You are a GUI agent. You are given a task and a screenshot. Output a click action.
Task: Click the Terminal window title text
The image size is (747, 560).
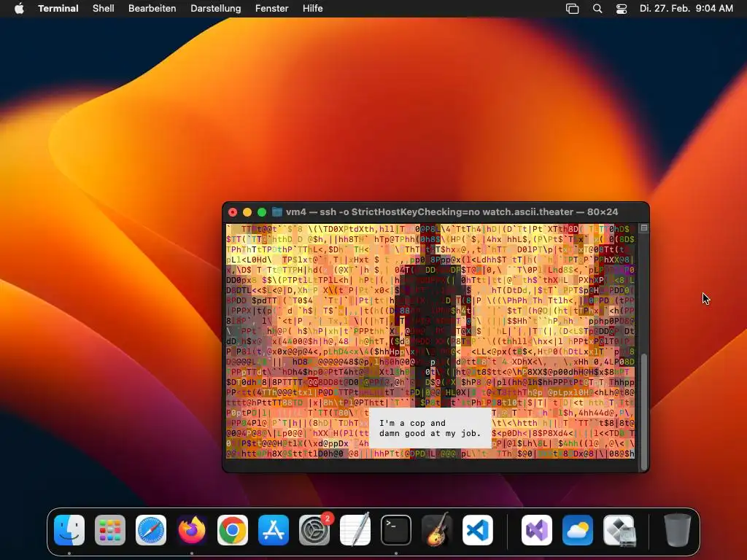point(452,212)
